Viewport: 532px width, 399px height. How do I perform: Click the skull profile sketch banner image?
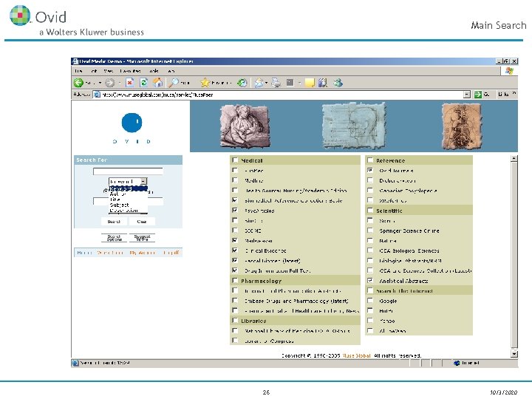[x=354, y=126]
